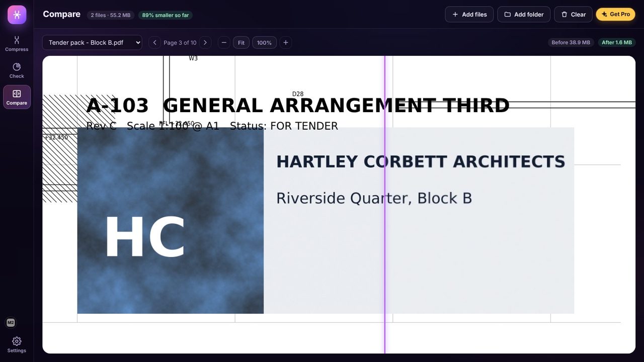Image resolution: width=644 pixels, height=362 pixels.
Task: Click the After 1.6 MB badge
Action: [x=617, y=43]
